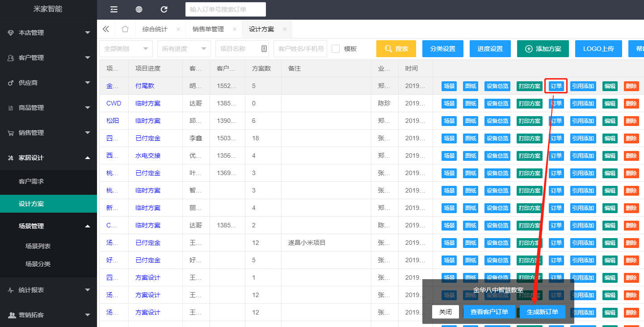Click the double-arrow tab scroll left icon
644x327 pixels.
(x=106, y=29)
